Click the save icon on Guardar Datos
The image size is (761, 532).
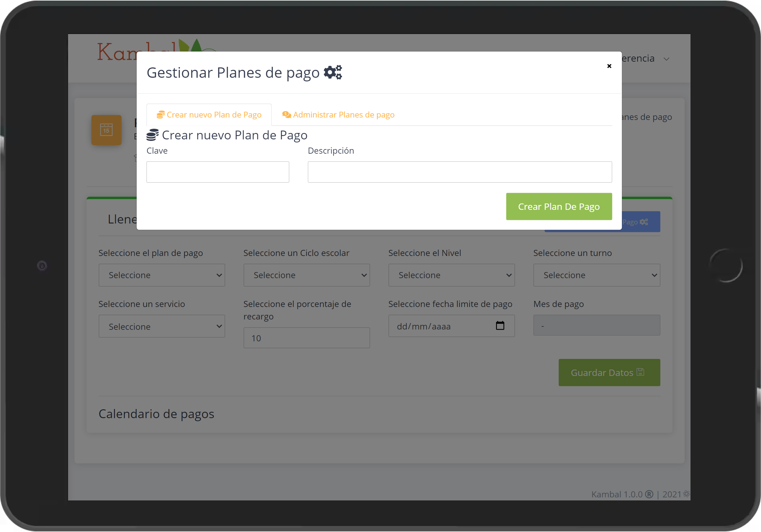[640, 372]
